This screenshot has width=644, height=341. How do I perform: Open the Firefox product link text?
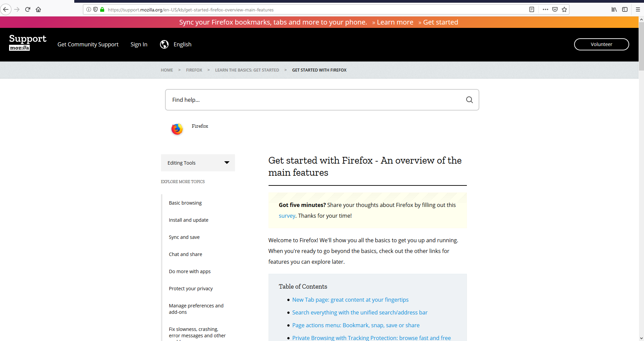click(x=200, y=126)
